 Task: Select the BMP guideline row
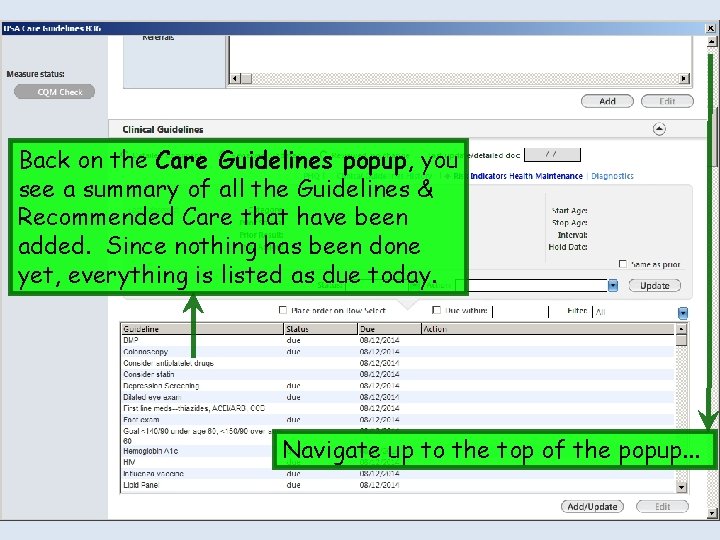coord(398,340)
